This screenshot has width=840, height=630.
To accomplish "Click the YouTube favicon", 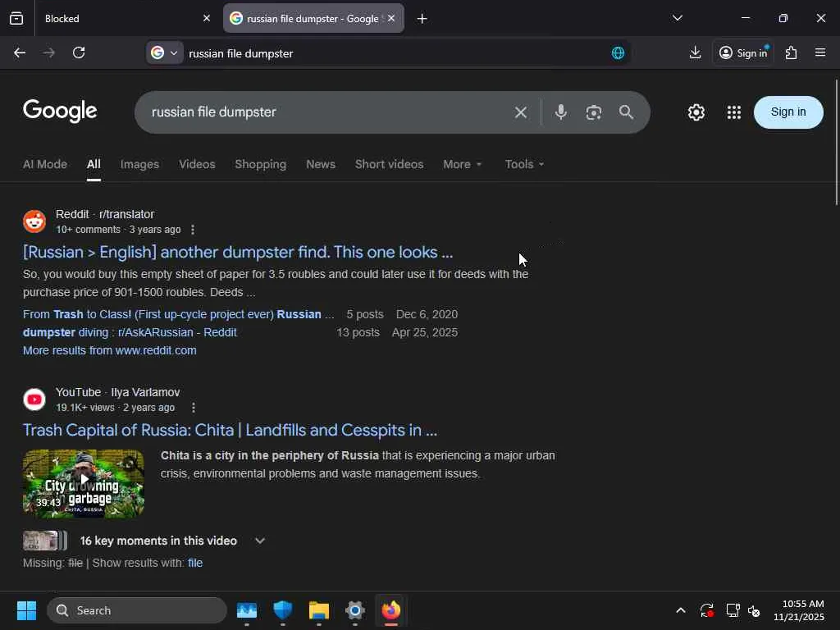I will pyautogui.click(x=34, y=399).
